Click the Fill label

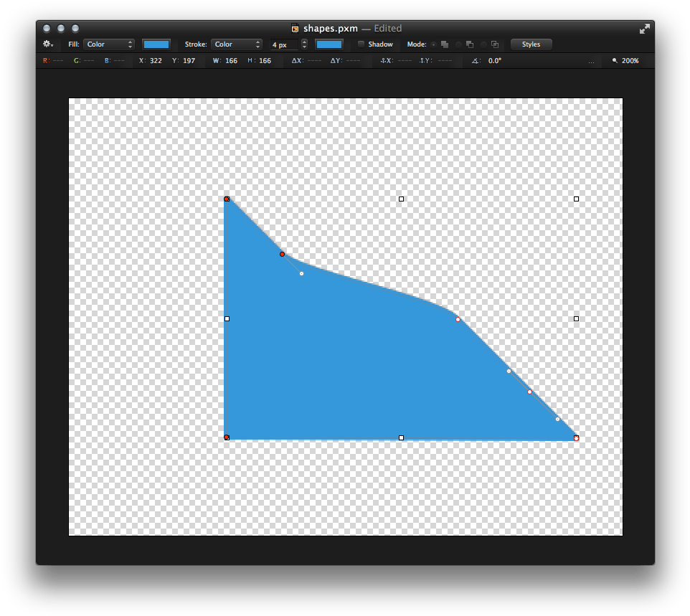(x=73, y=44)
